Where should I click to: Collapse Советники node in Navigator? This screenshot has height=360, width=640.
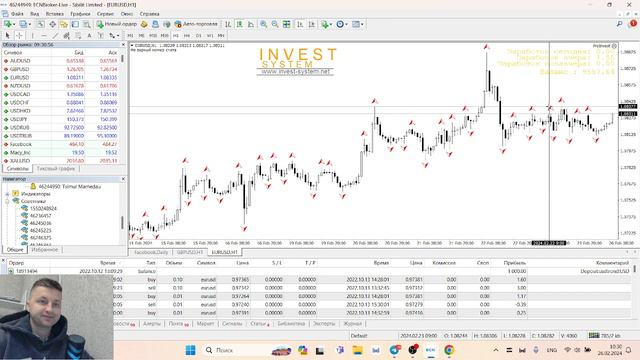(7, 201)
